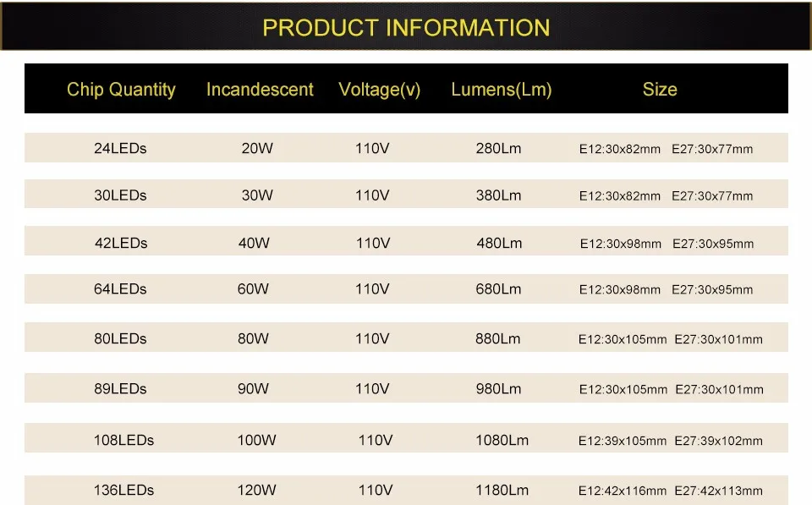Select the 136LEDs chip quantity cell
812x505 pixels.
[123, 490]
